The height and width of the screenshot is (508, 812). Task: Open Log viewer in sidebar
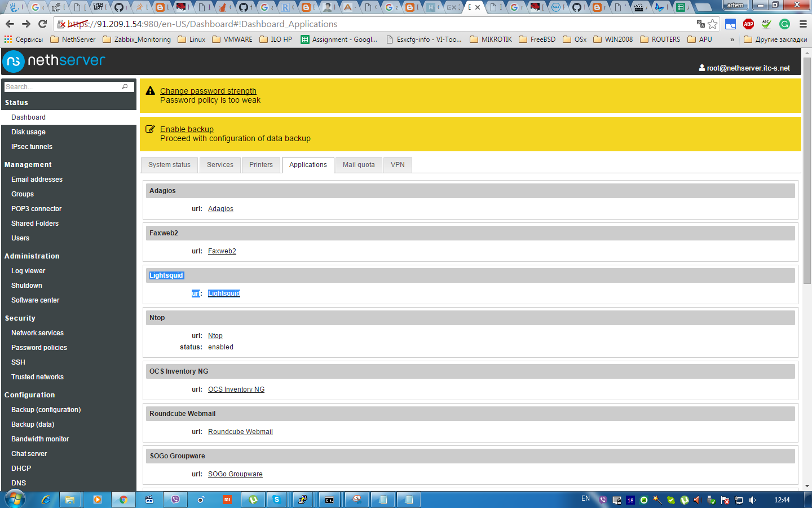tap(28, 271)
